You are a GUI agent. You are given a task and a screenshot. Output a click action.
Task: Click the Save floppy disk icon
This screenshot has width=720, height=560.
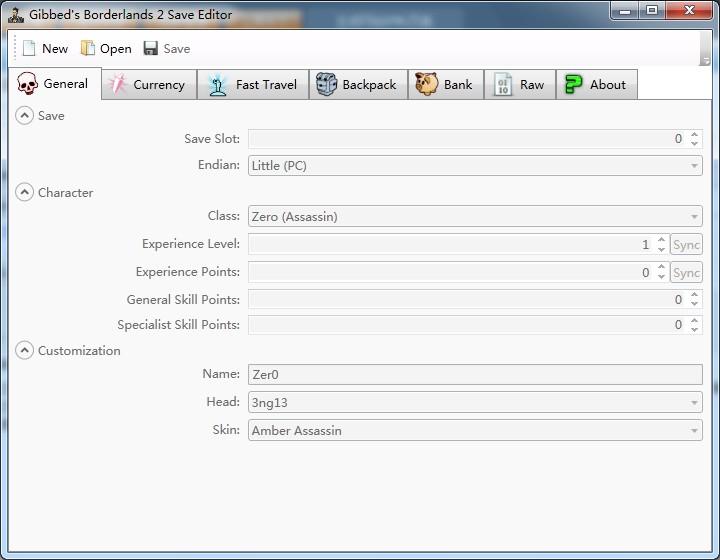[150, 48]
